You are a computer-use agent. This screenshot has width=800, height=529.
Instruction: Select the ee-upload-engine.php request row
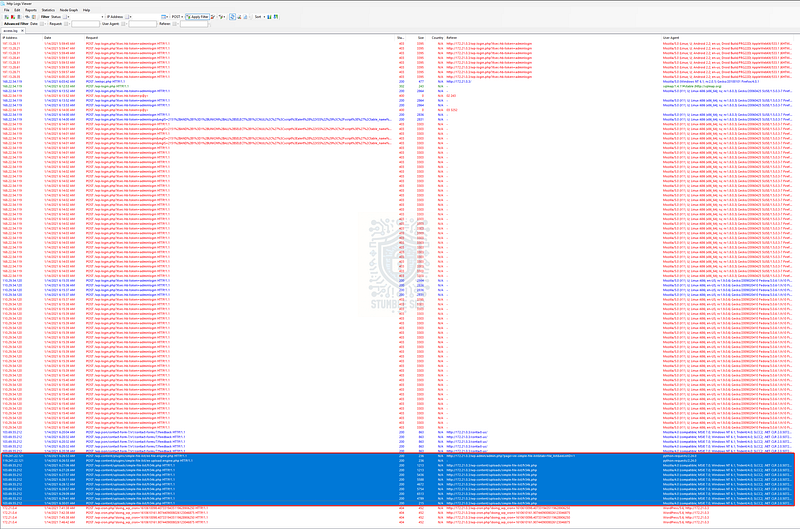tap(398, 461)
